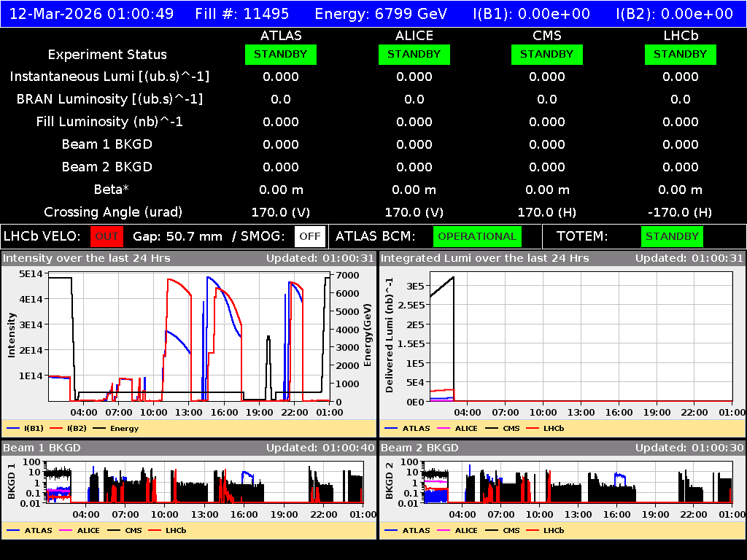This screenshot has height=560, width=747.
Task: Click the ATLAS STANDBY status indicator
Action: [280, 54]
